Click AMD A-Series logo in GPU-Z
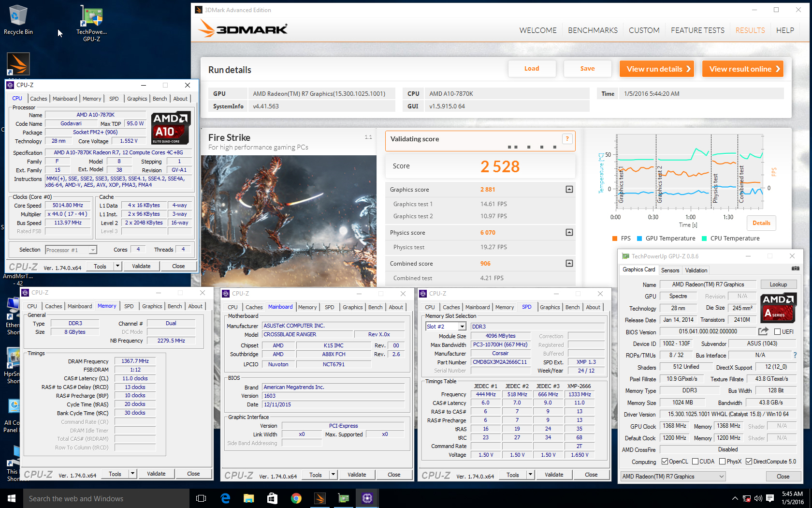 [778, 308]
